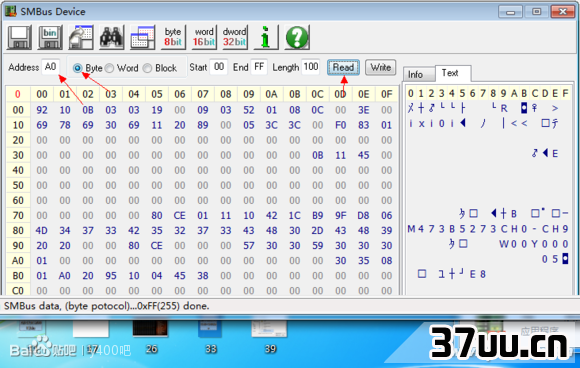Image resolution: width=580 pixels, height=368 pixels.
Task: Click column header 0A in hex table
Action: 272,94
